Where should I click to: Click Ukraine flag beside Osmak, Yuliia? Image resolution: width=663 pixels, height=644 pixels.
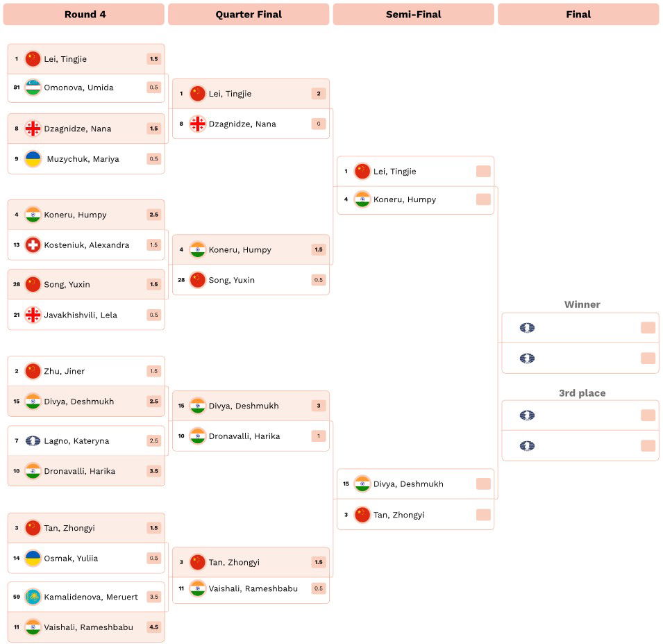[x=33, y=558]
